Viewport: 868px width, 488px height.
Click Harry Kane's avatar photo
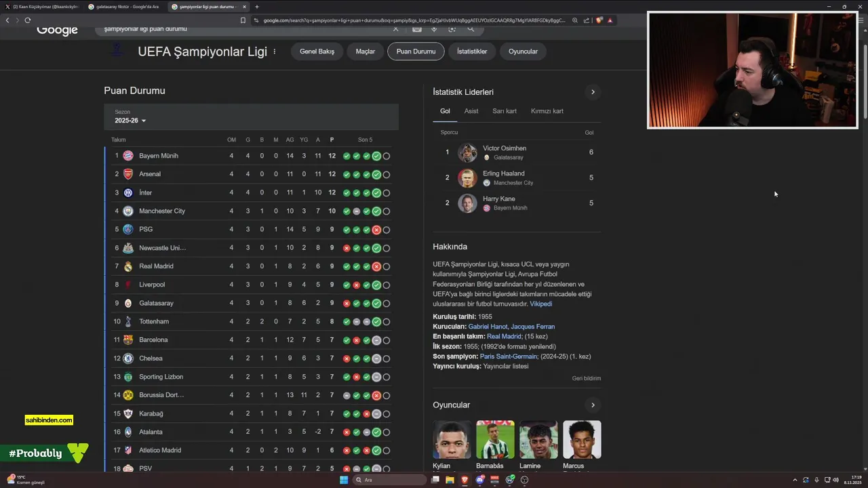point(467,203)
